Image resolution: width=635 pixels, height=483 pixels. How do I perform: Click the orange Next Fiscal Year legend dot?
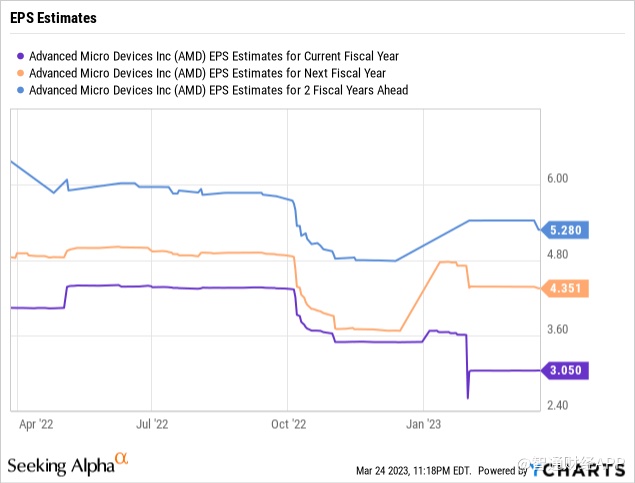[22, 73]
